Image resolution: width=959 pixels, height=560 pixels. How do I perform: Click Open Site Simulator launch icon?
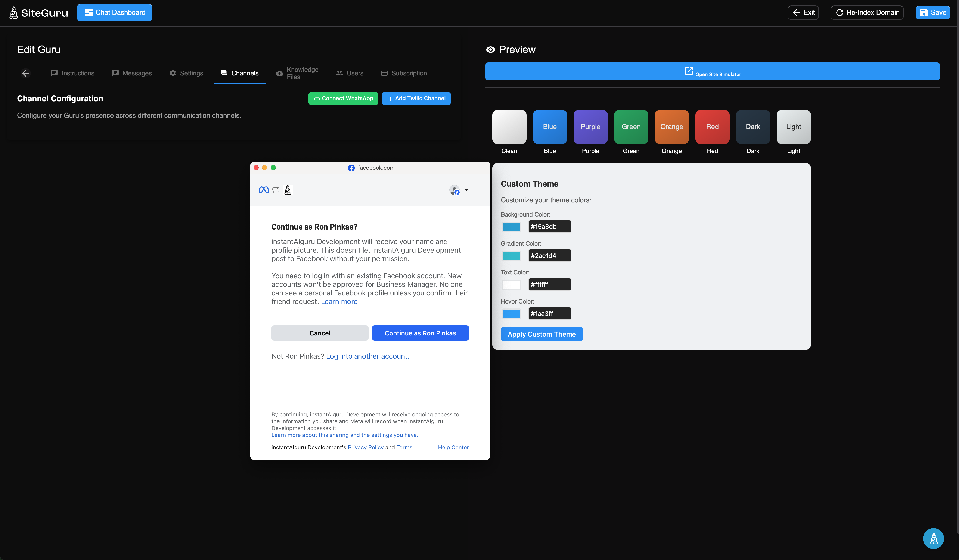(x=688, y=71)
